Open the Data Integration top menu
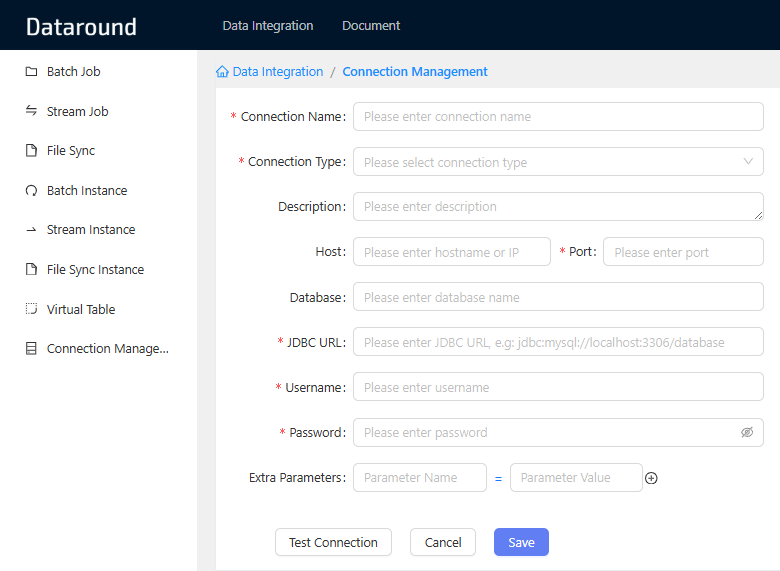 click(267, 26)
